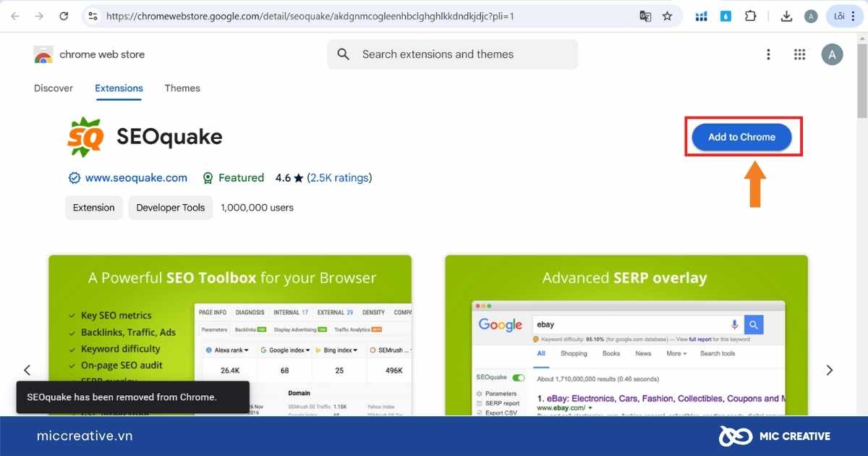
Task: Reload the page with the refresh icon
Action: coord(64,16)
